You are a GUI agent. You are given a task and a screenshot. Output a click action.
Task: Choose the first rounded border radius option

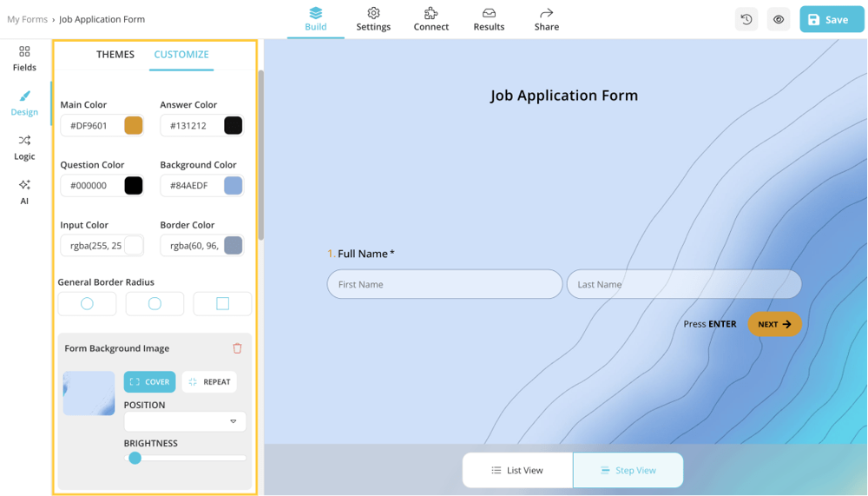(x=87, y=304)
